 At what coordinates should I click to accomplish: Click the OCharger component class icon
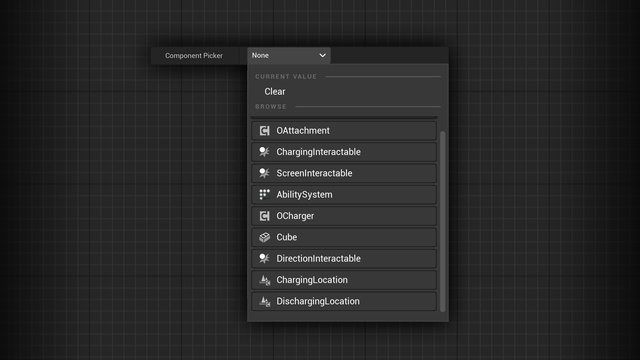pyautogui.click(x=264, y=216)
